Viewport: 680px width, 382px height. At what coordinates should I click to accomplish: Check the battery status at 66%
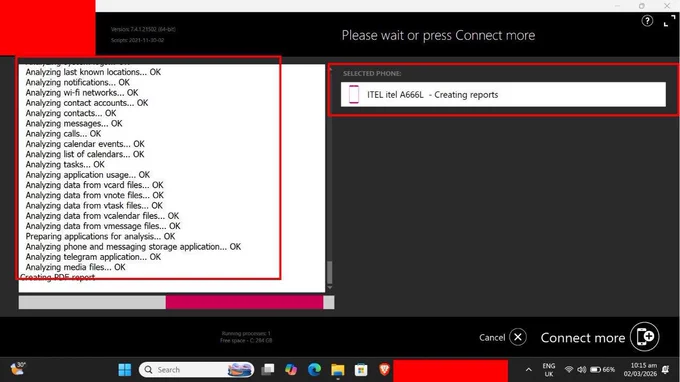click(602, 369)
